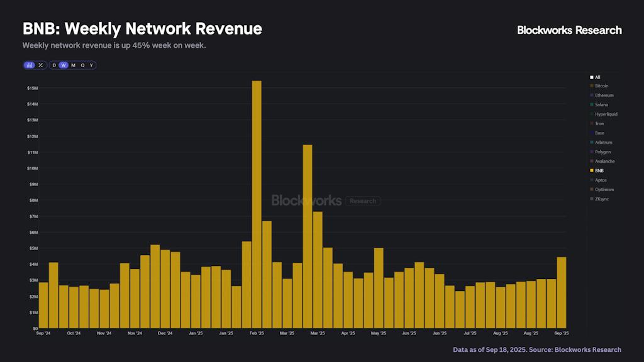Select the bar chart view icon
Image resolution: width=644 pixels, height=362 pixels.
point(30,65)
